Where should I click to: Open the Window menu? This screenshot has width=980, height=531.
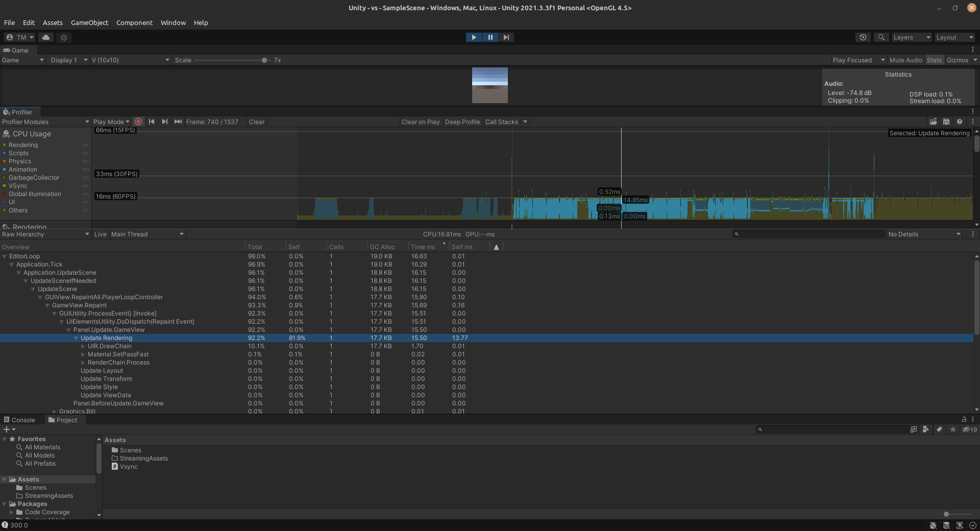click(173, 22)
